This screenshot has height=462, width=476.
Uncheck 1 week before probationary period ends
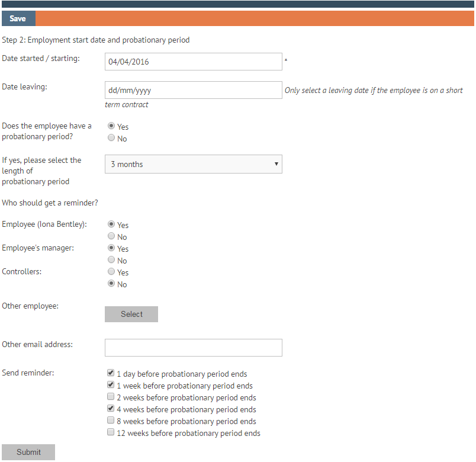[x=110, y=384]
